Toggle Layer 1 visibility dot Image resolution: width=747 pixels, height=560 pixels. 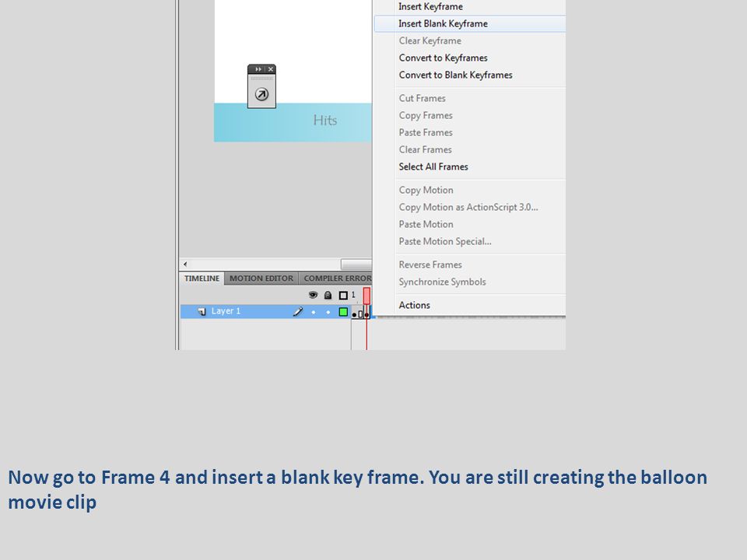point(313,313)
